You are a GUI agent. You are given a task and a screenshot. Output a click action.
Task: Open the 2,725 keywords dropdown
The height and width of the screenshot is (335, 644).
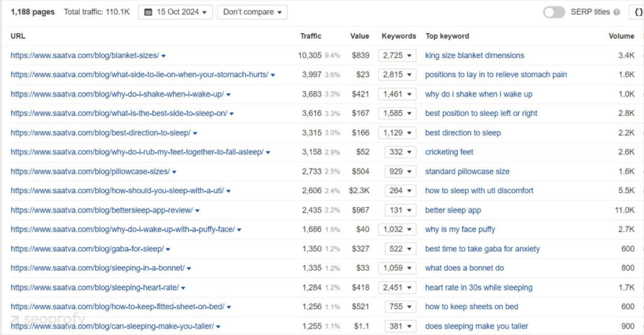(x=397, y=55)
